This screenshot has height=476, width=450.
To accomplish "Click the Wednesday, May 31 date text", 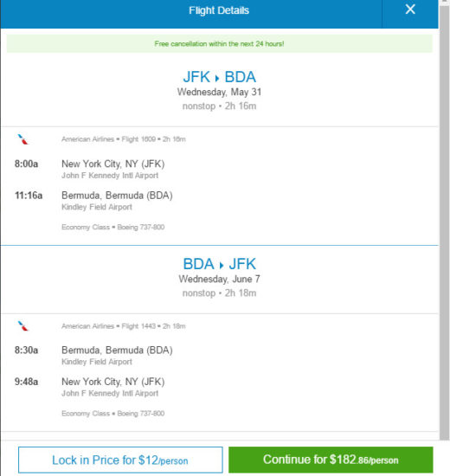I will pos(219,92).
